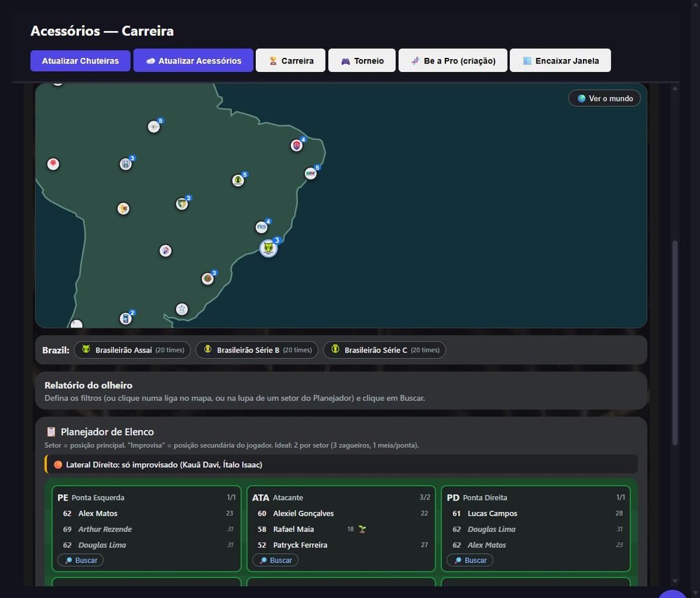Click the orange warning dot for Lateral Direito
The width and height of the screenshot is (700, 598).
tap(58, 464)
